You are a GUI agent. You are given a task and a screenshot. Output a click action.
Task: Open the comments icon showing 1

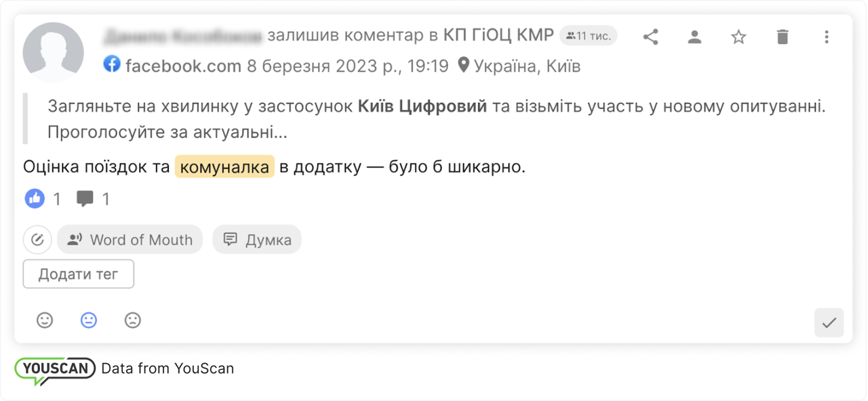coord(85,198)
